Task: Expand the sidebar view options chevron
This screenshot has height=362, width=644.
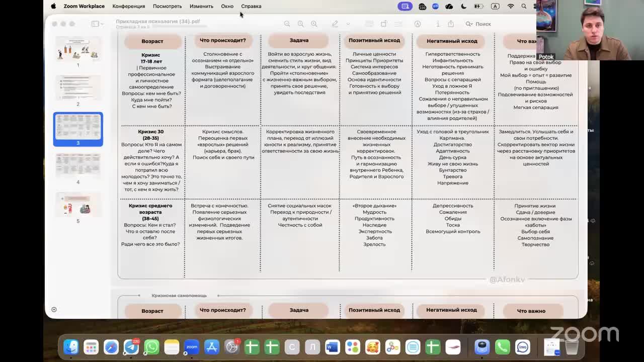Action: point(102,24)
